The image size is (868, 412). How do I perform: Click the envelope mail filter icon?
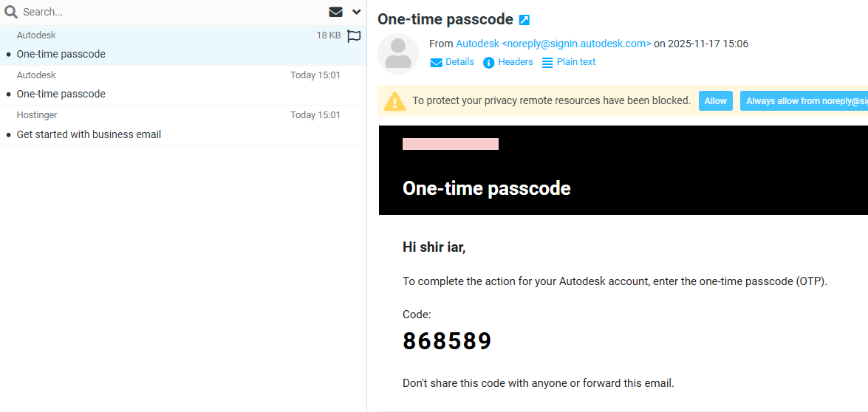tap(335, 12)
